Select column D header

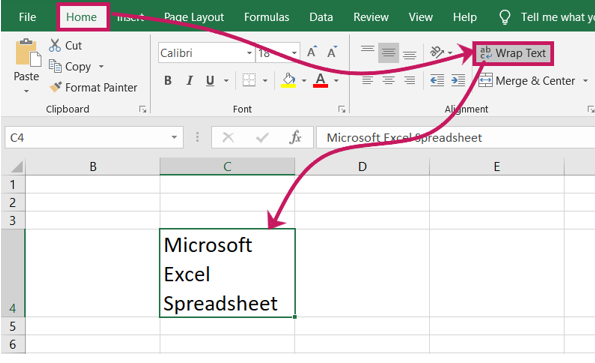click(x=362, y=167)
